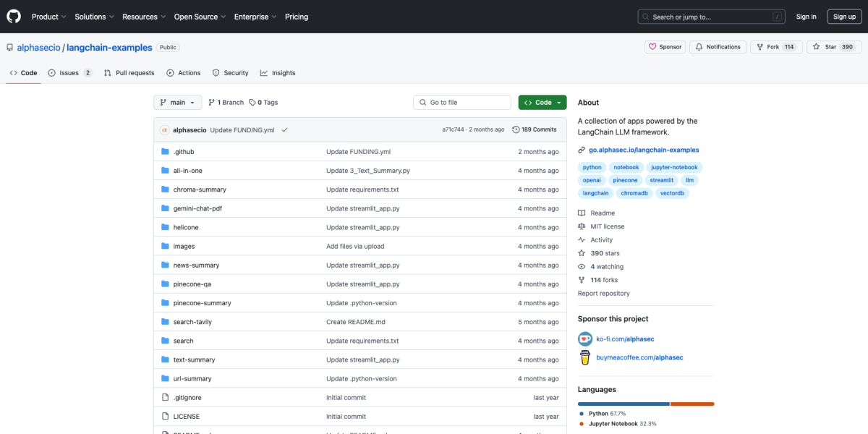
Task: Click the Buy Me a Coffee cup icon
Action: coord(585,357)
